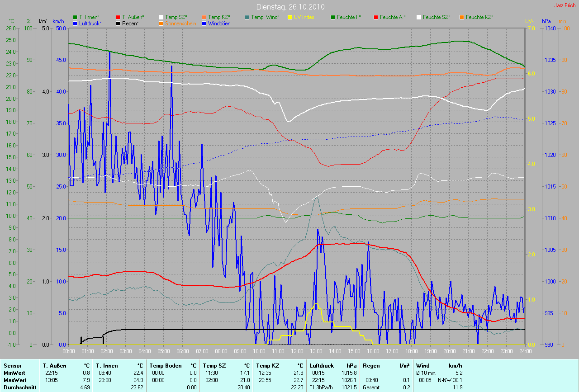The height and width of the screenshot is (392, 579).
Task: Click the "Wind" column header in the table
Action: pyautogui.click(x=422, y=365)
